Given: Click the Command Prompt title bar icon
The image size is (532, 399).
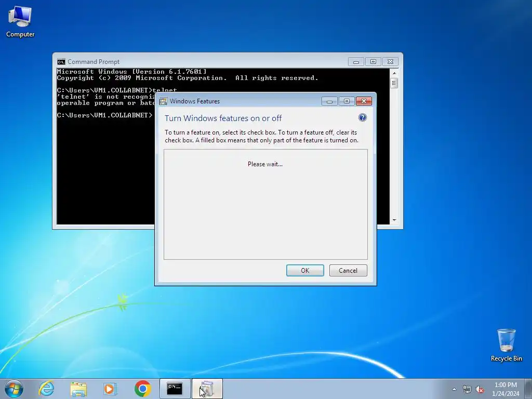Looking at the screenshot, I should 61,62.
